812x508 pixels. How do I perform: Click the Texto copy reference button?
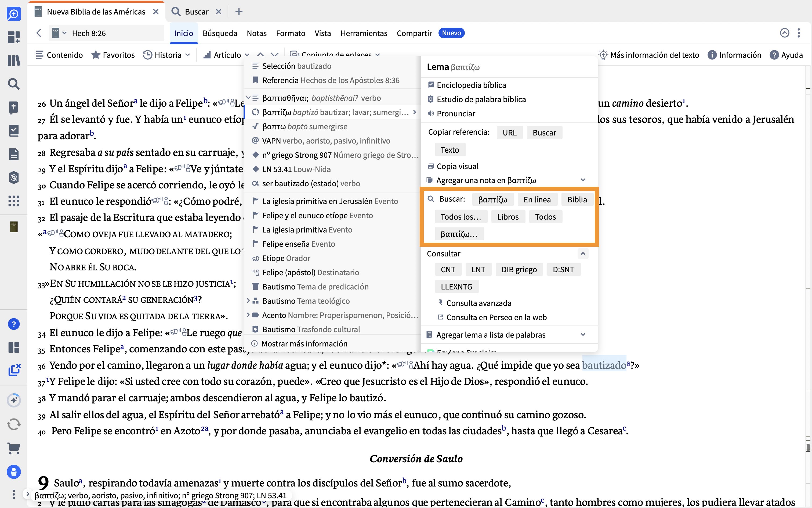(x=450, y=150)
